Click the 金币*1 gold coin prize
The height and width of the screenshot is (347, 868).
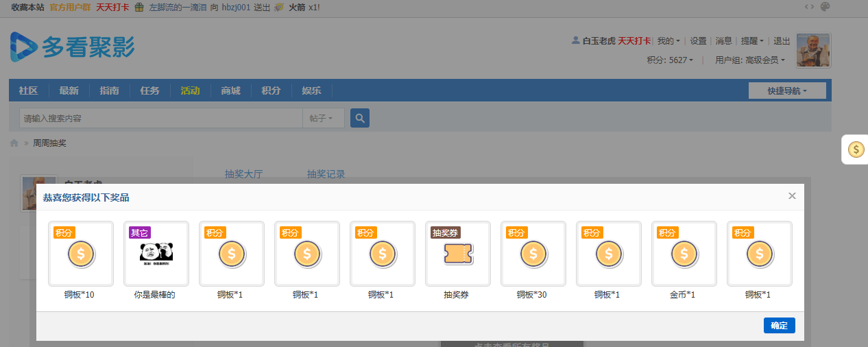(684, 254)
